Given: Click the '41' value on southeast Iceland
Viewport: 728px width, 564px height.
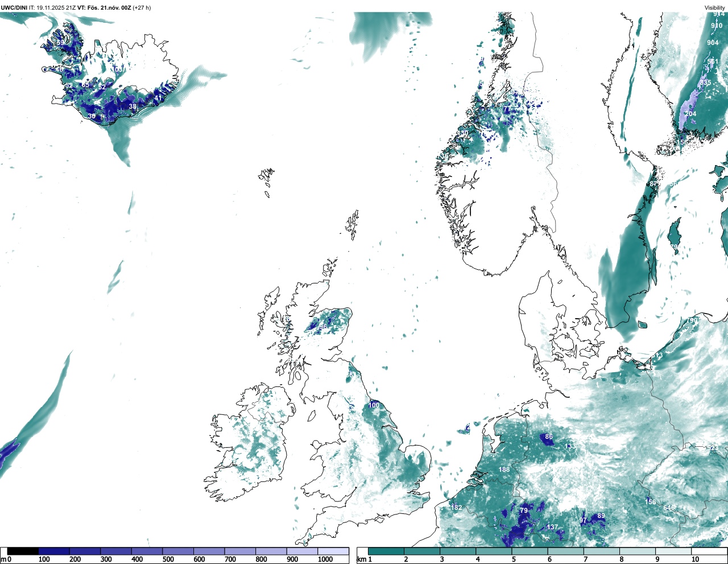Looking at the screenshot, I should (158, 98).
